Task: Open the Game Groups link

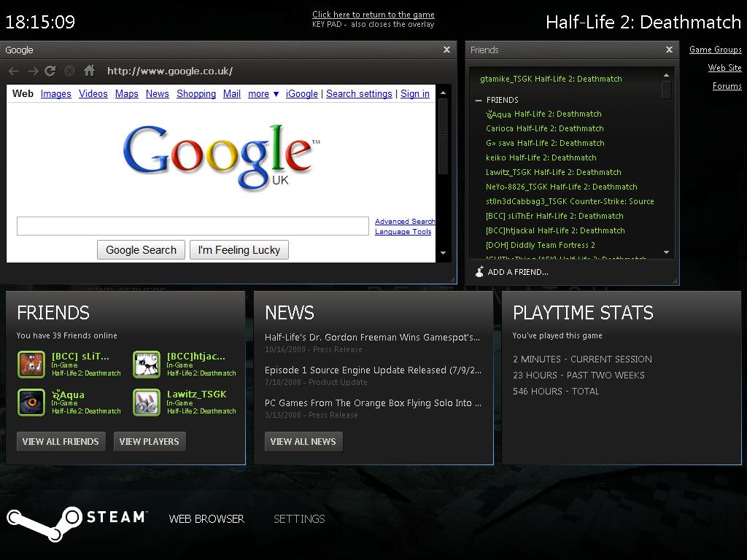Action: point(715,50)
